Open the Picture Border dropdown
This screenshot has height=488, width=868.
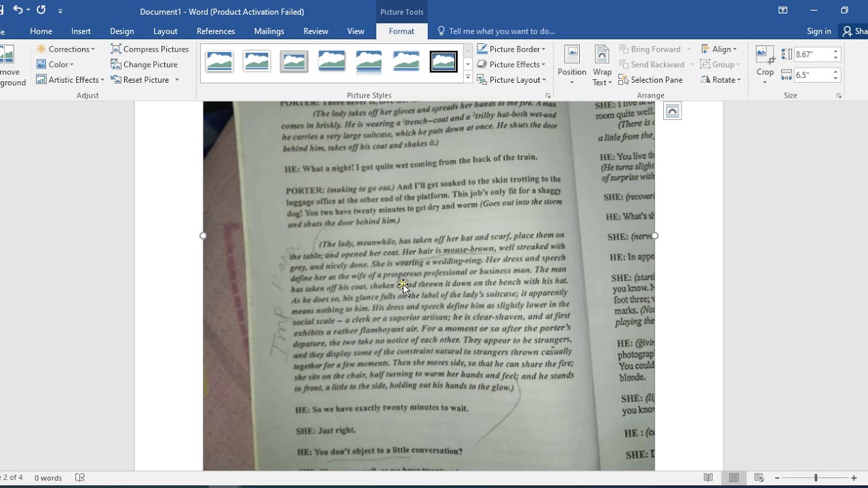[511, 49]
